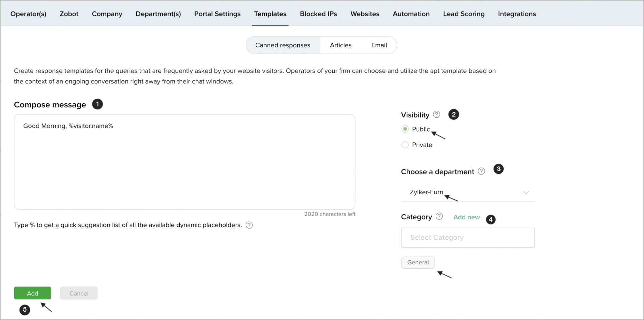Open the Canned responses tab
The image size is (644, 320).
coord(282,45)
